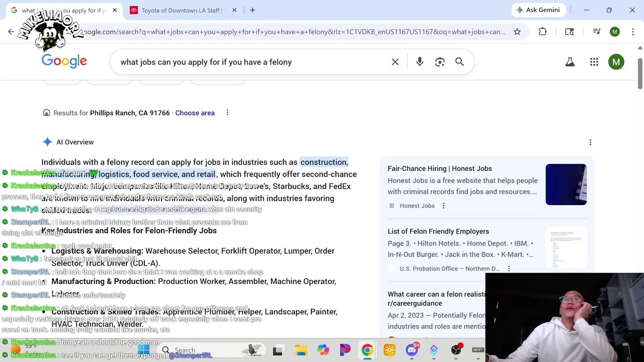Open the Chrome profile avatar in toolbar
The height and width of the screenshot is (362, 644).
click(x=615, y=32)
